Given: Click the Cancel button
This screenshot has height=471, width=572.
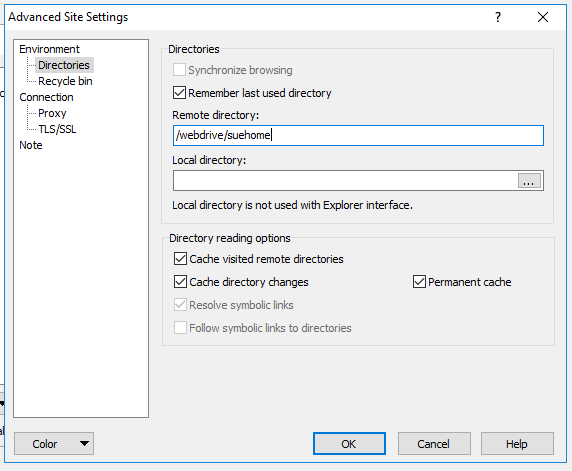Looking at the screenshot, I should 434,444.
